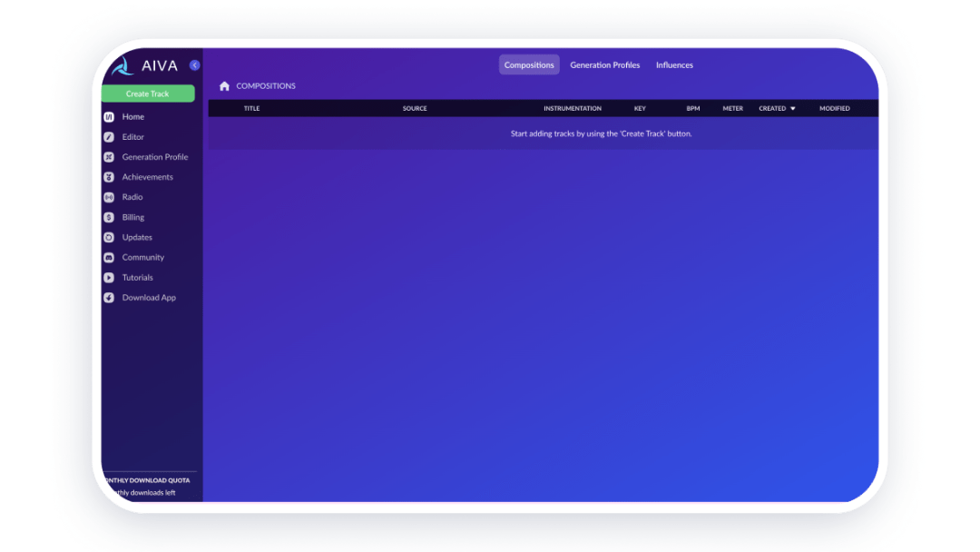
Task: Open the Community Discord icon
Action: [x=109, y=258]
